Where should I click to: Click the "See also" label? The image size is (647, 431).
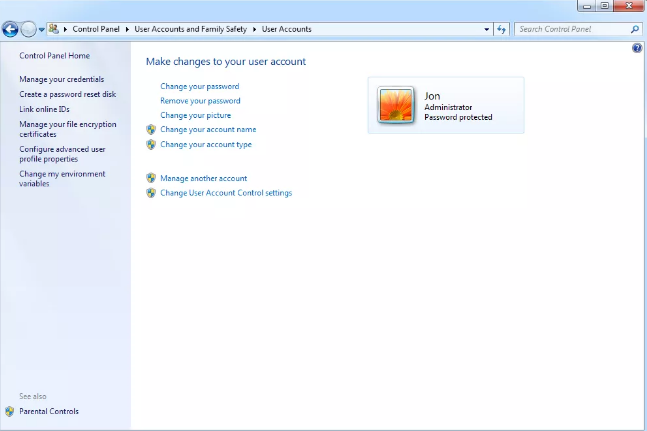point(33,396)
